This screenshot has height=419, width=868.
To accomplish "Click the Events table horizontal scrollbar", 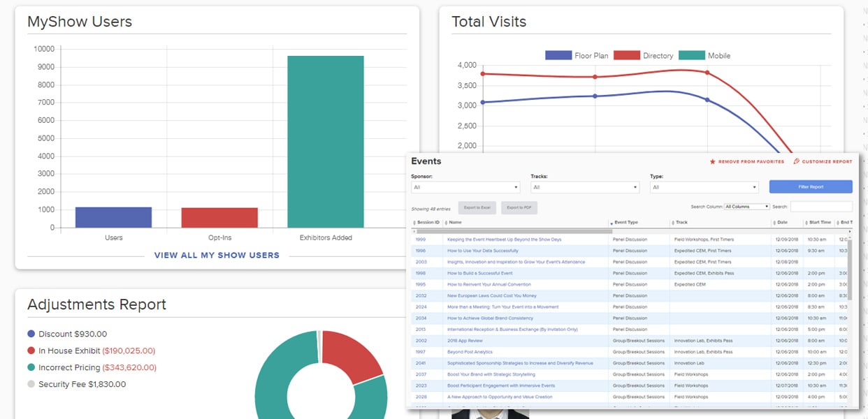I will pyautogui.click(x=514, y=230).
